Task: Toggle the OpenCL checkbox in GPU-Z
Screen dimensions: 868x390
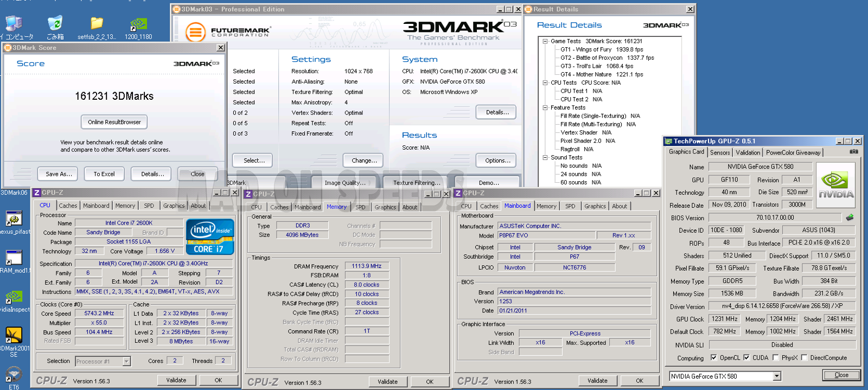Action: click(713, 357)
